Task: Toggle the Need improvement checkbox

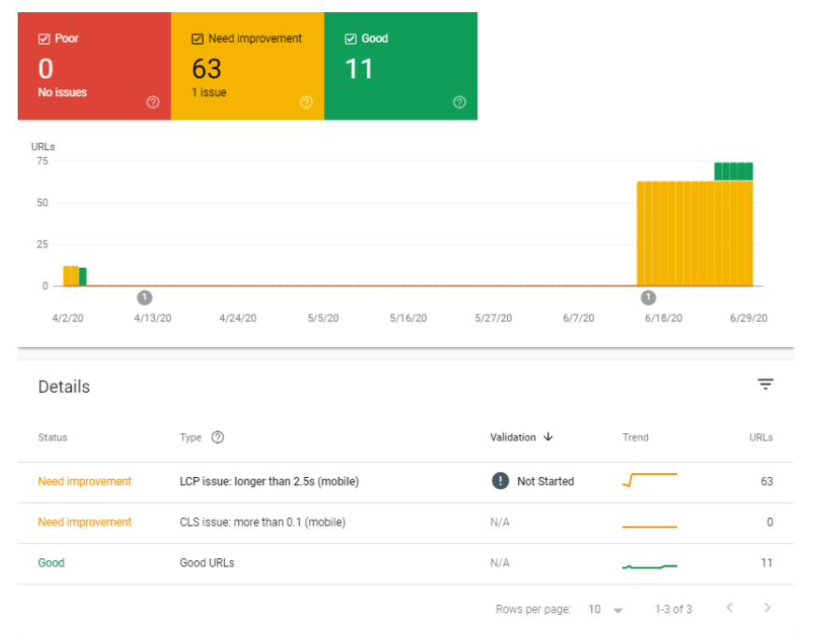Action: coord(197,39)
